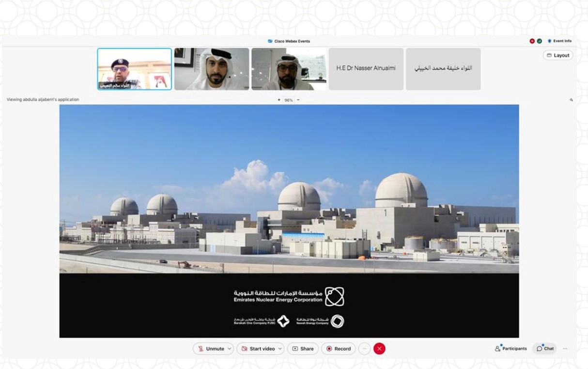Open the Participants panel

tap(511, 349)
